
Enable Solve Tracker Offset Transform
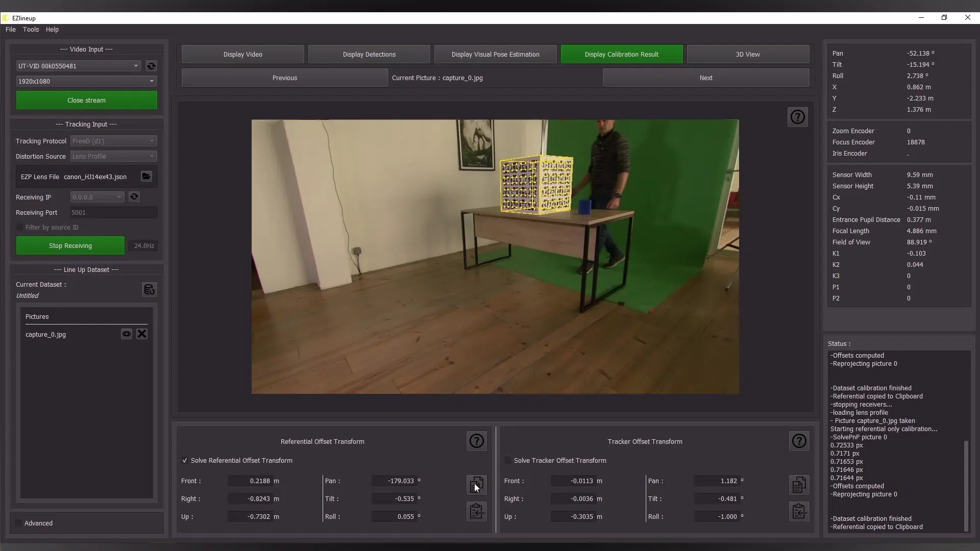pos(507,461)
